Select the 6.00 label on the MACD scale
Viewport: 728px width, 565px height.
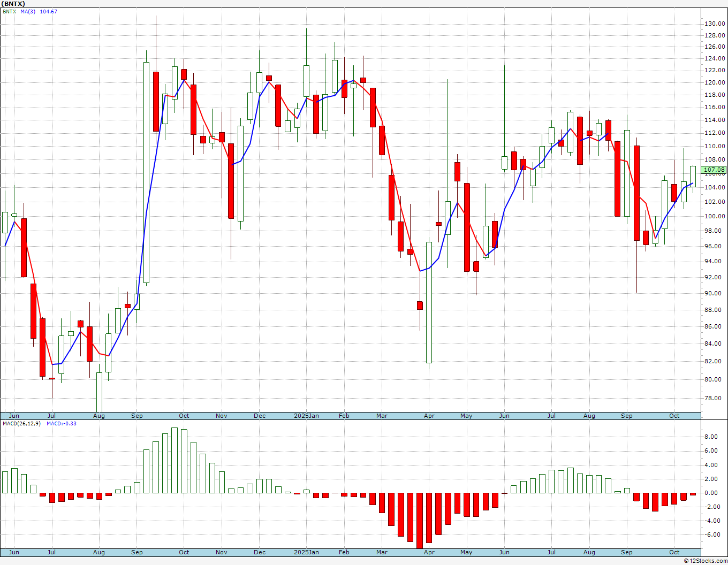[x=711, y=451]
